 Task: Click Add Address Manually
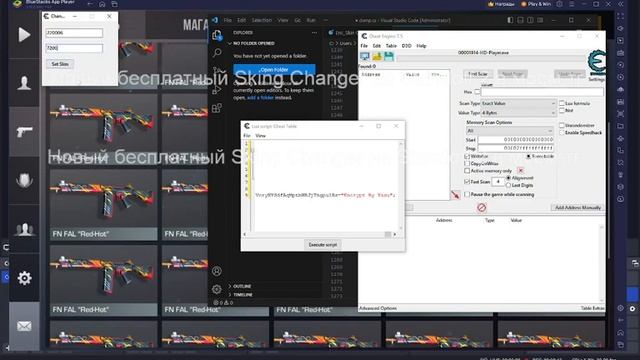[578, 207]
